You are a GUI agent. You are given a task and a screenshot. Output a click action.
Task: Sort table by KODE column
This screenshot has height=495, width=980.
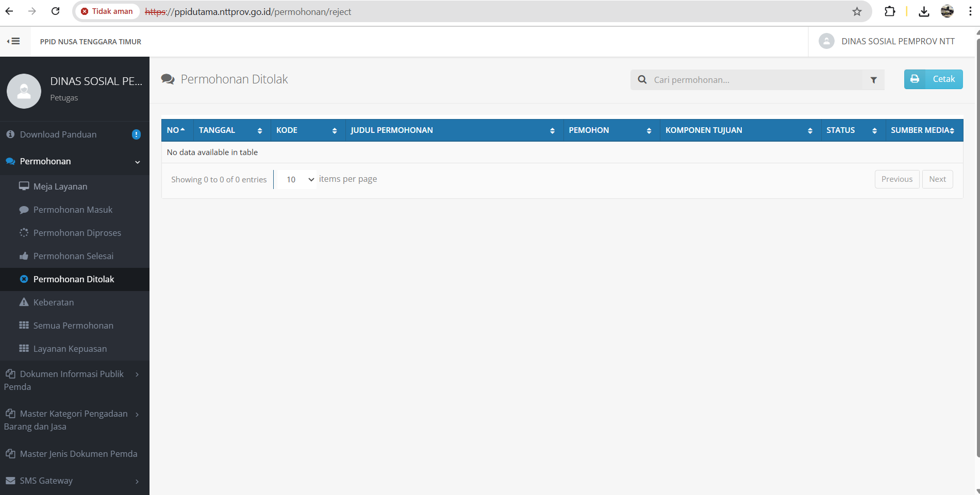click(307, 130)
